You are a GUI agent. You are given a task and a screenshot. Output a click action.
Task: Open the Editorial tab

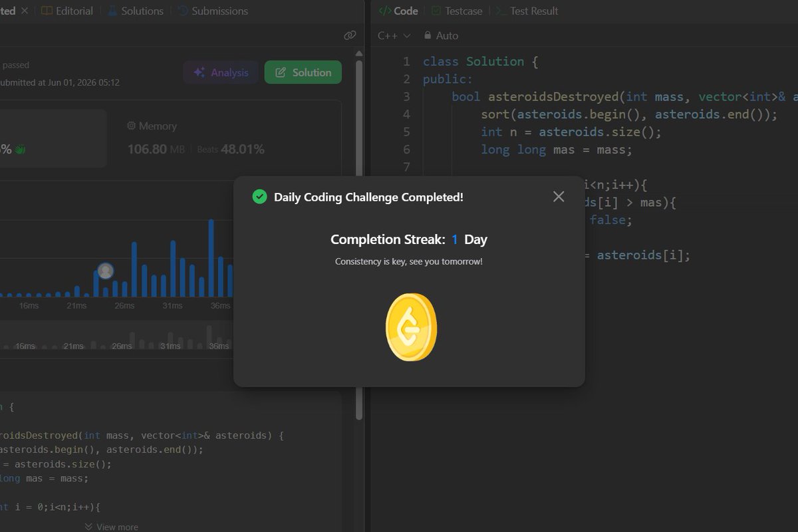click(66, 11)
